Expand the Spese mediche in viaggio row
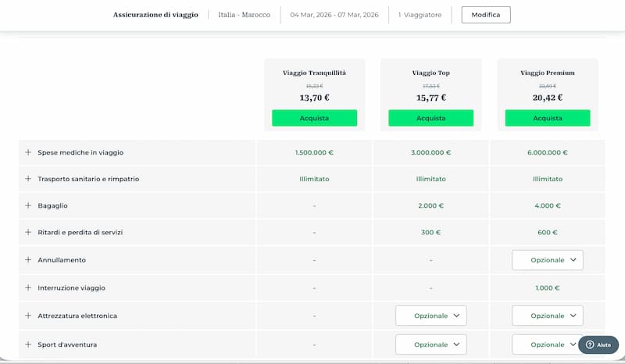Image resolution: width=625 pixels, height=364 pixels. click(28, 152)
